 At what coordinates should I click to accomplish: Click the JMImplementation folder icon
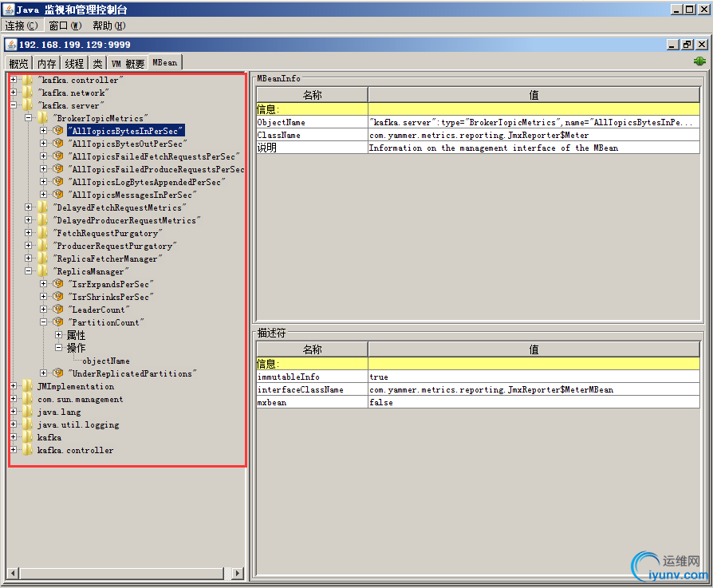click(x=28, y=385)
